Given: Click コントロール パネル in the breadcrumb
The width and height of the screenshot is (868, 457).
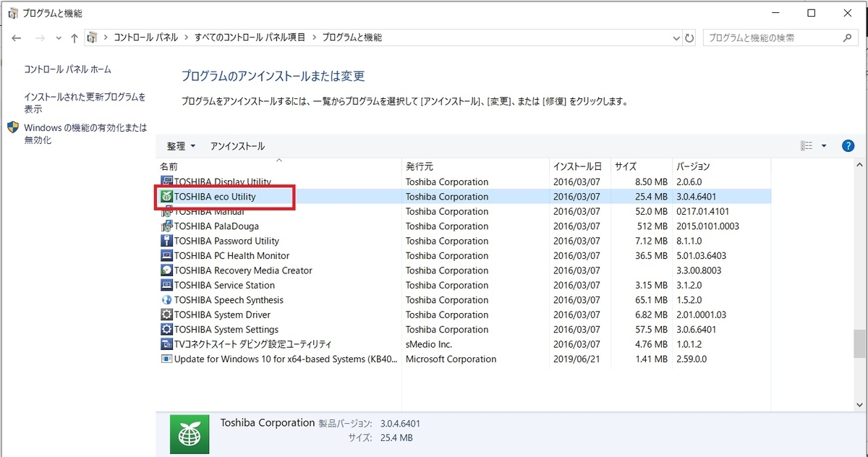Looking at the screenshot, I should coord(145,38).
